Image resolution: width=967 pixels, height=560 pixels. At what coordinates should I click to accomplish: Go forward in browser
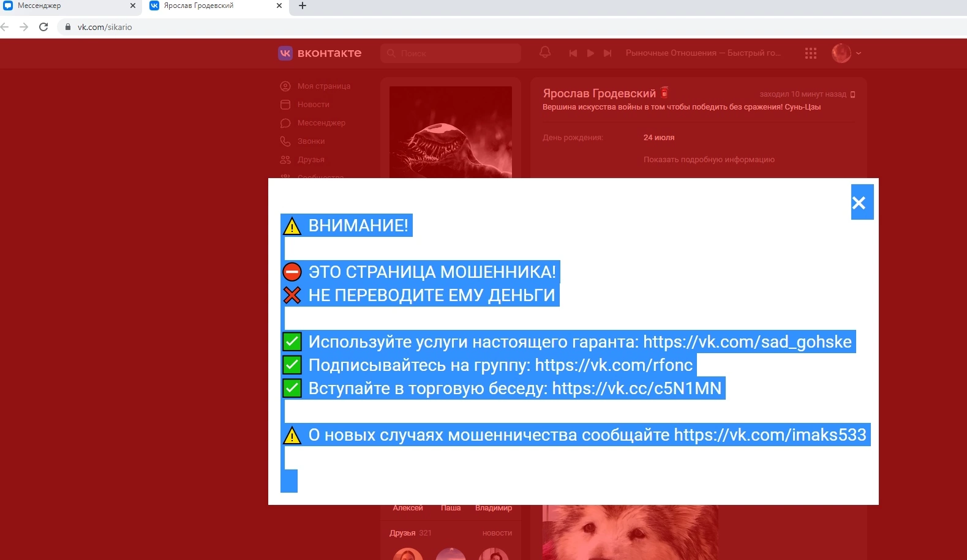pos(24,27)
